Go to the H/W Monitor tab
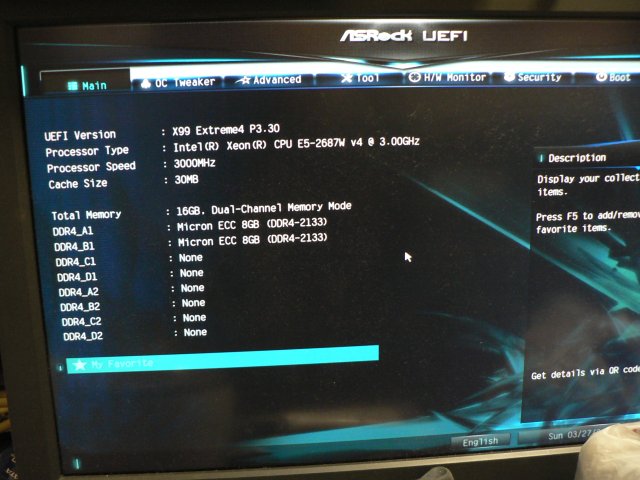Viewport: 640px width, 480px height. (x=447, y=77)
